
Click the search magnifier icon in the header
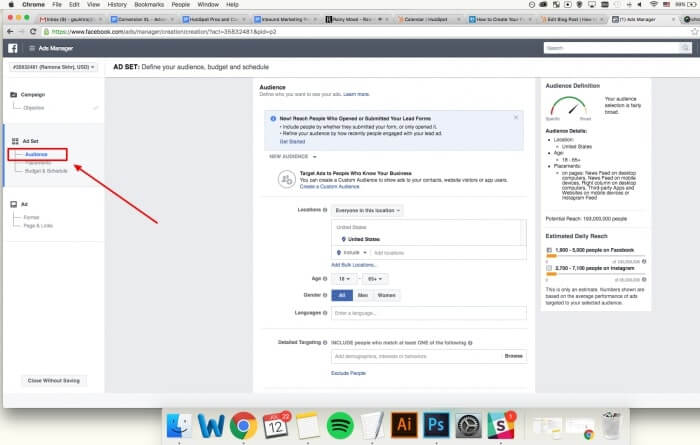tap(685, 48)
